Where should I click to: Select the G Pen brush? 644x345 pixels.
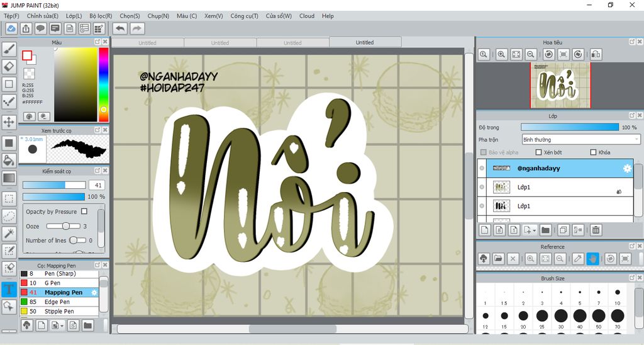point(59,283)
